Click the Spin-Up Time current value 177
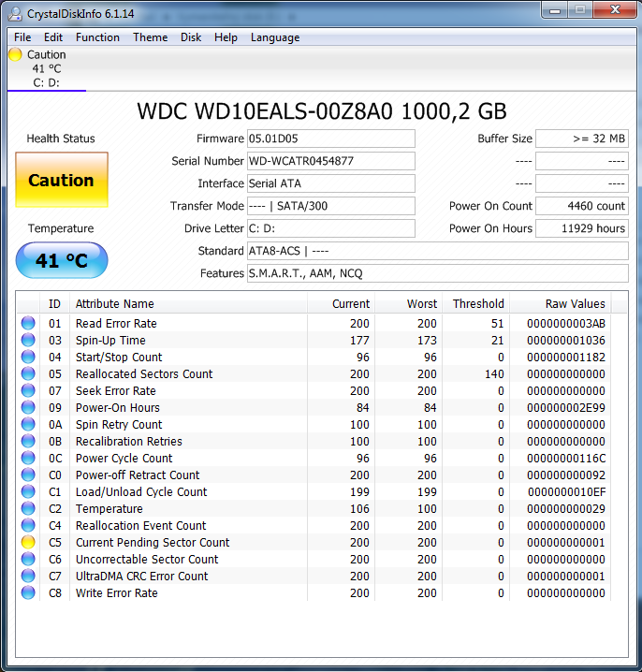 (359, 341)
